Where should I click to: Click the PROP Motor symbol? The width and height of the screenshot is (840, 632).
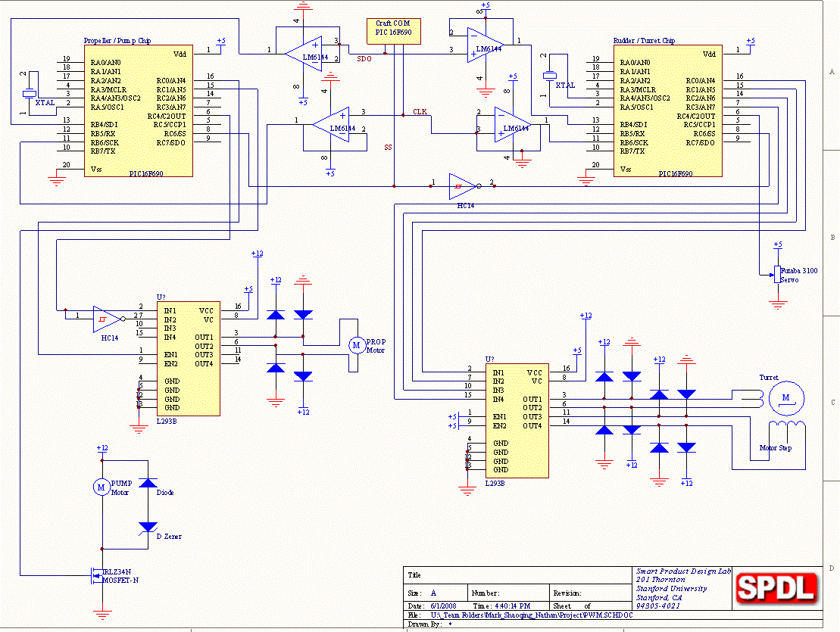356,345
